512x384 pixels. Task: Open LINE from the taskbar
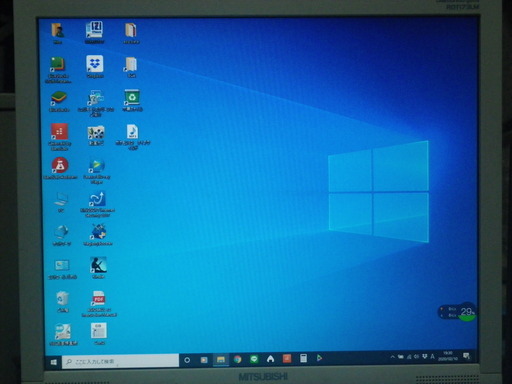254,359
